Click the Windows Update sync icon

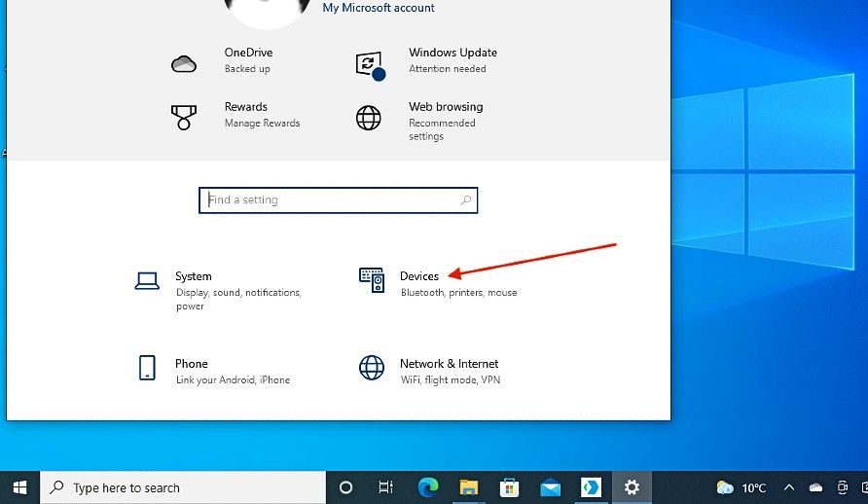tap(370, 65)
